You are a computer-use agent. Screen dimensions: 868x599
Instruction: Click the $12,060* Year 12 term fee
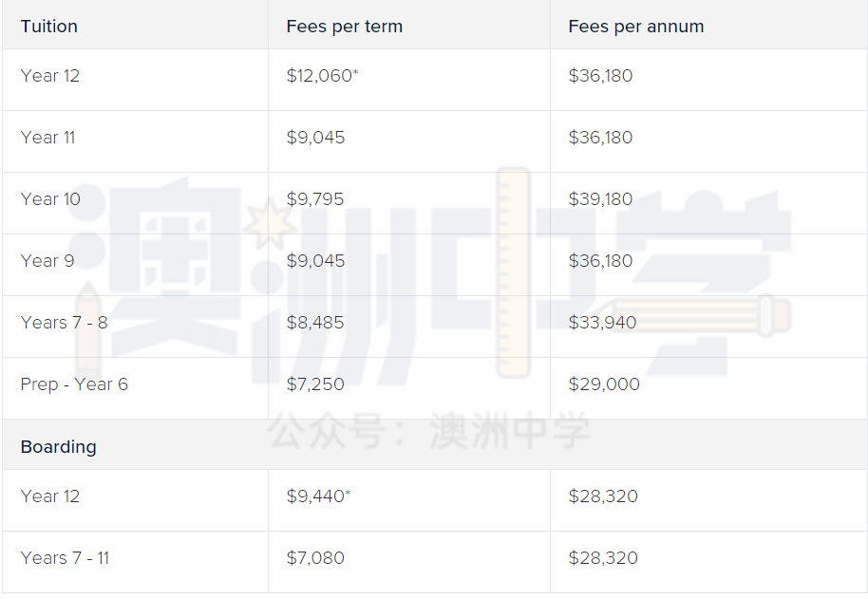(x=322, y=76)
